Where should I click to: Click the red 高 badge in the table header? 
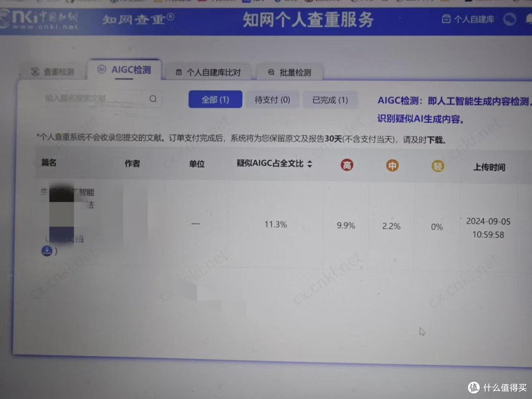pos(346,166)
